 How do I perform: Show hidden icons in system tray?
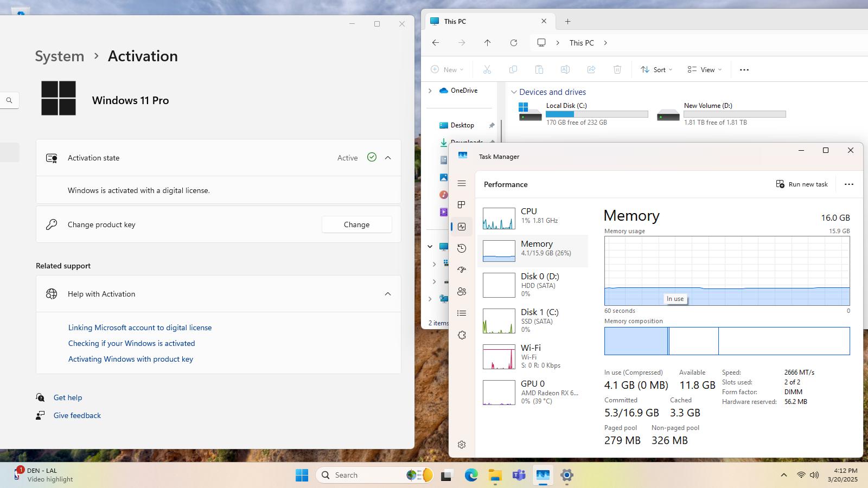point(783,476)
